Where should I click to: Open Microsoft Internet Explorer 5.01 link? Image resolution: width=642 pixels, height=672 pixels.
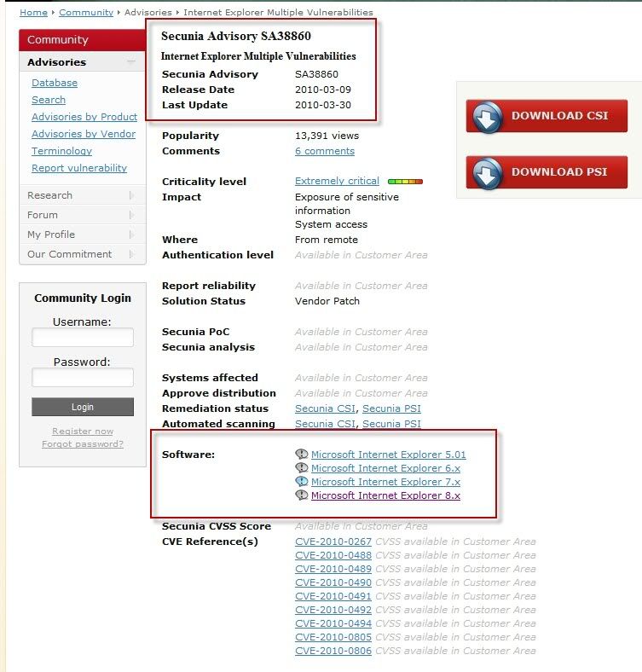click(x=388, y=455)
